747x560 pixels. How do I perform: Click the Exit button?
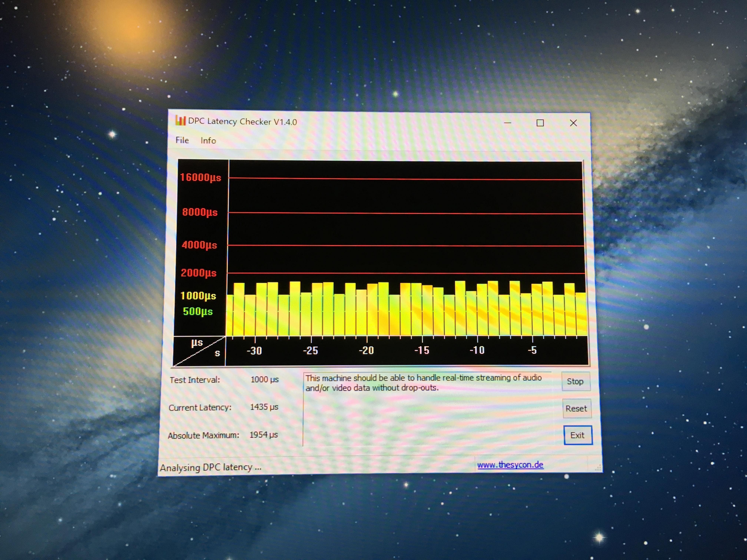coord(577,435)
